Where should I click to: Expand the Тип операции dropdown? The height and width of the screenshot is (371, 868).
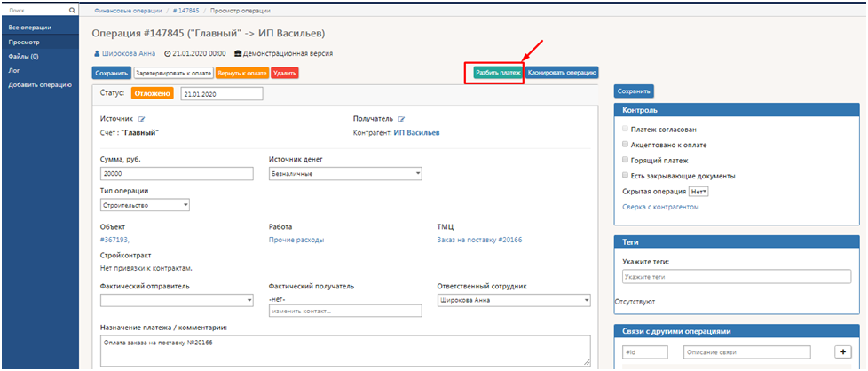(x=146, y=205)
